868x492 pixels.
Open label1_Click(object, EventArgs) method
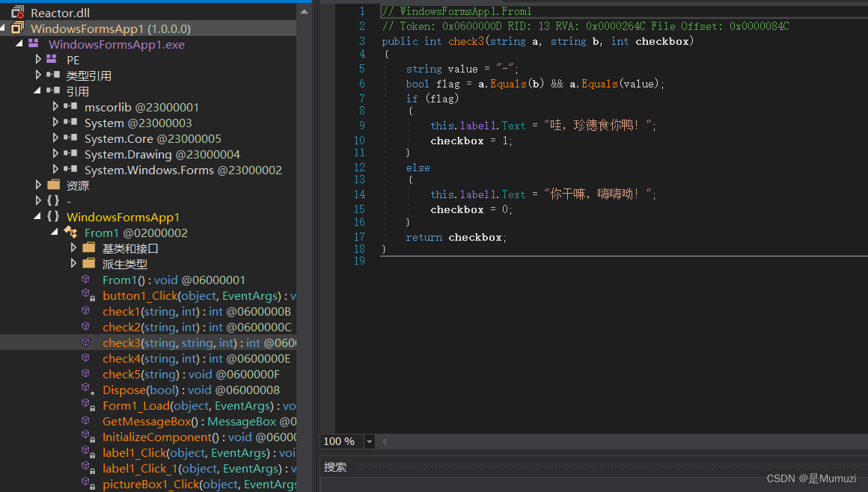click(x=199, y=452)
